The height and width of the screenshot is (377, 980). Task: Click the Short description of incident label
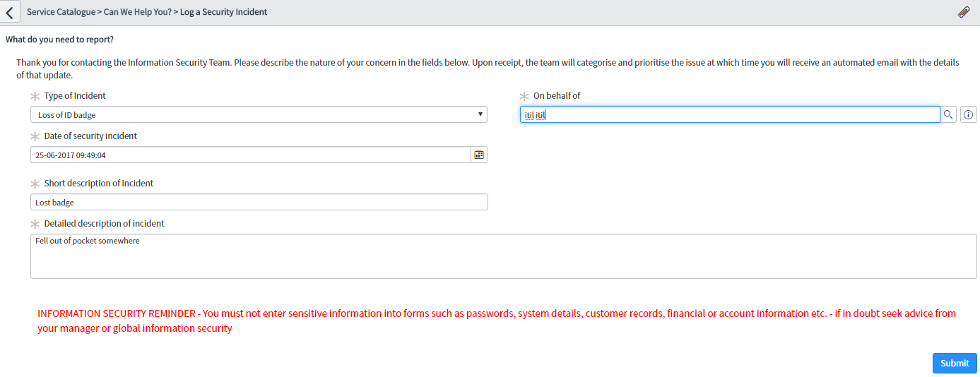(99, 184)
